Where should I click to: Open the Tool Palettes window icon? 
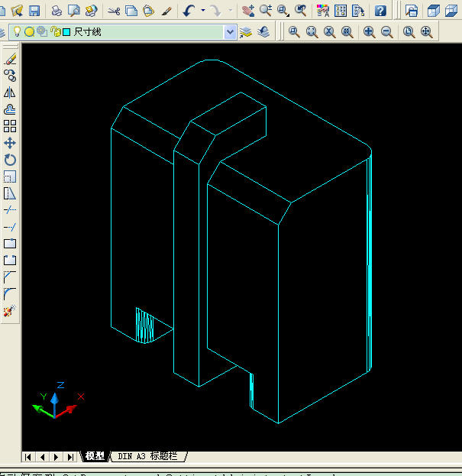click(x=358, y=11)
